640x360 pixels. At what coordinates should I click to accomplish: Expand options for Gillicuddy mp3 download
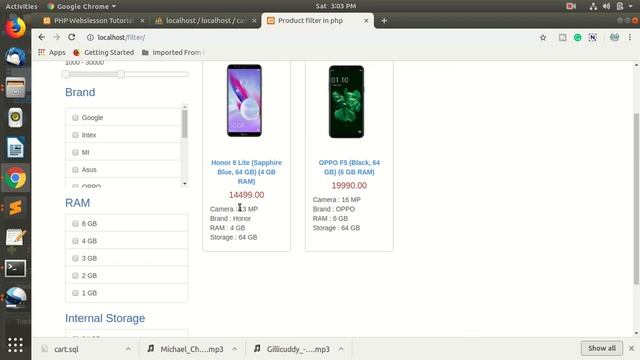click(341, 349)
